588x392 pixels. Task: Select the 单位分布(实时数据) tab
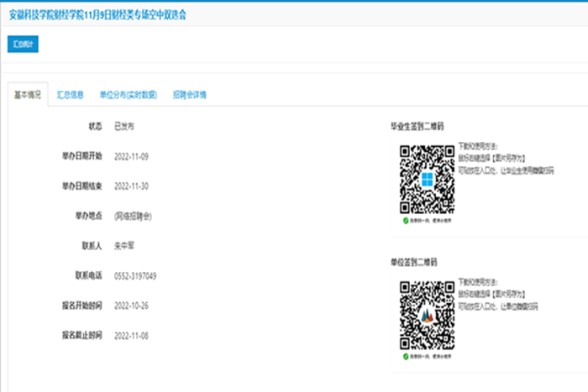(x=128, y=95)
